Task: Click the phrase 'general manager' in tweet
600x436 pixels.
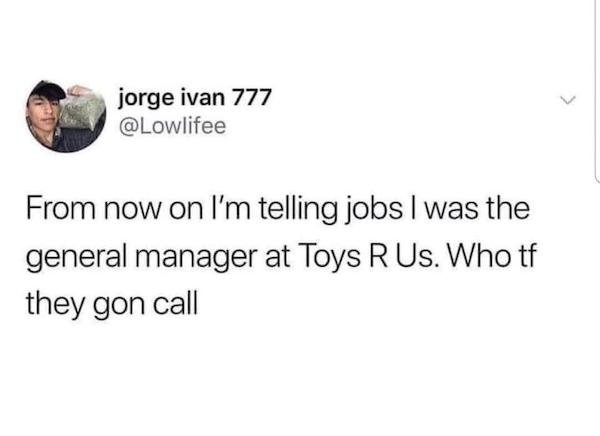Action: (142, 258)
